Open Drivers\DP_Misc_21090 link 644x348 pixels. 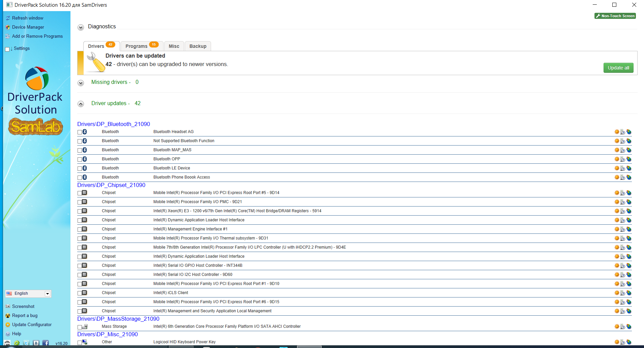108,334
